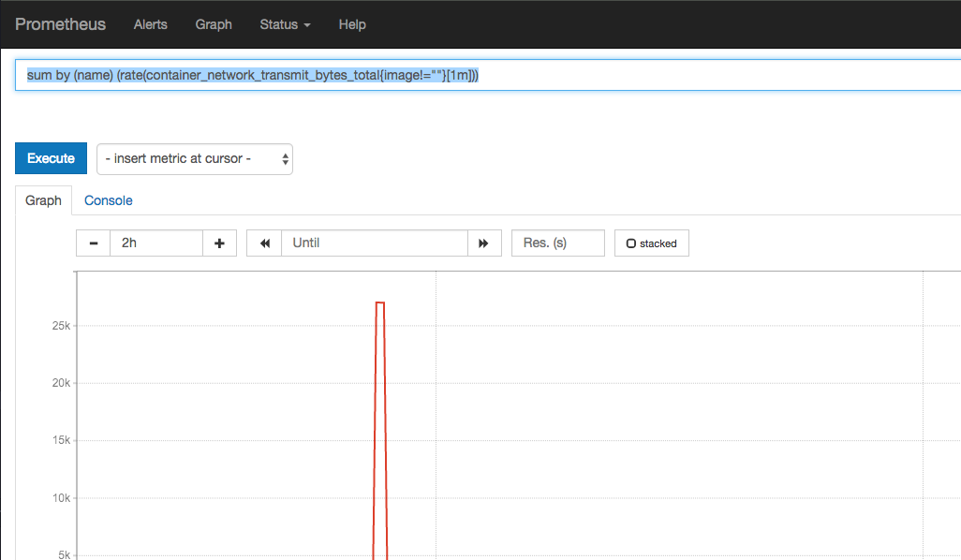Image resolution: width=961 pixels, height=560 pixels.
Task: Click the fast-forward icon to move time forward
Action: [483, 243]
